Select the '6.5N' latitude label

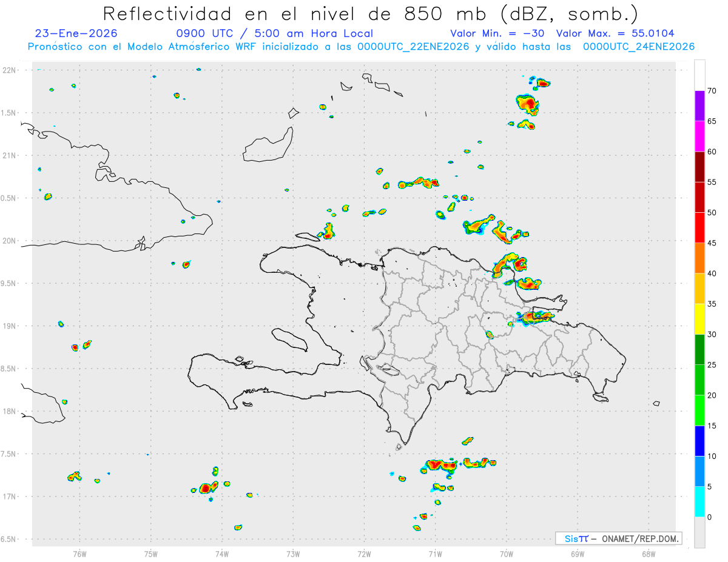(x=9, y=539)
